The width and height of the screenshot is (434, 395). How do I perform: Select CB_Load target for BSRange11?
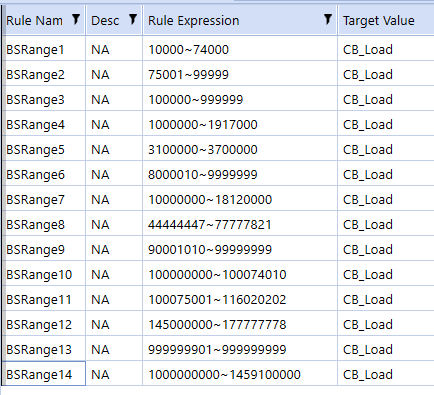click(386, 299)
